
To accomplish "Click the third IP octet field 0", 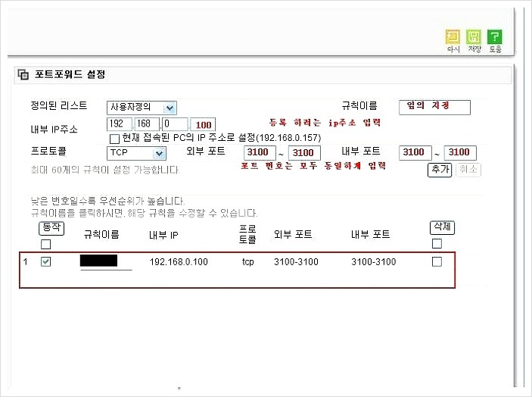I will coord(175,124).
